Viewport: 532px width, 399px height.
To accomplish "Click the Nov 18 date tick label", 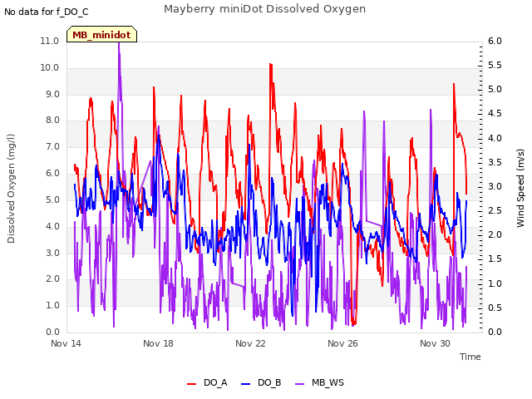I will [158, 343].
